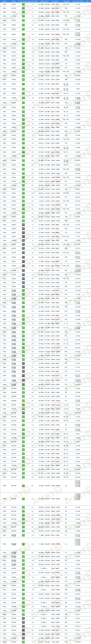This screenshot has width=91, height=644.
Task: Click the Pojemność silnika column header
Action: coord(33,1)
